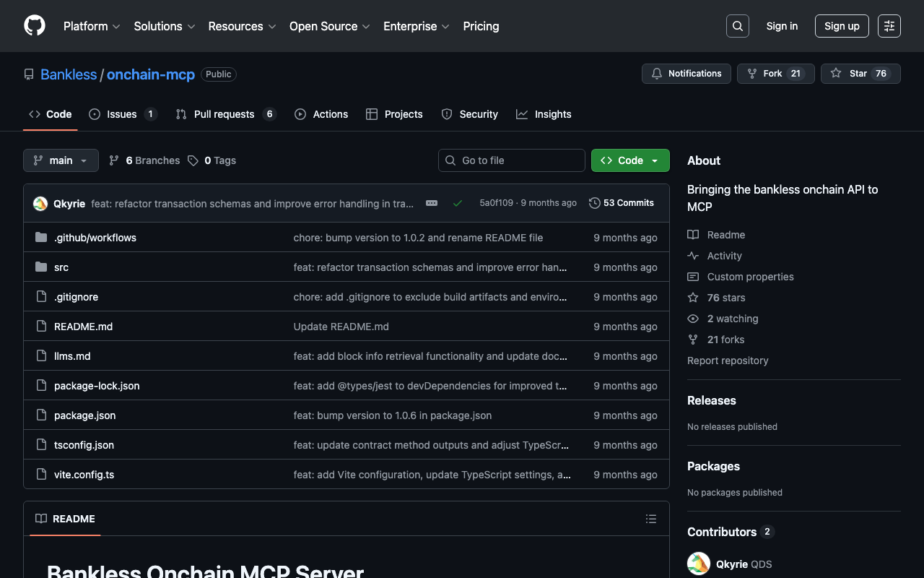Open search with the magnifier icon
Viewport: 924px width, 578px height.
coord(737,26)
